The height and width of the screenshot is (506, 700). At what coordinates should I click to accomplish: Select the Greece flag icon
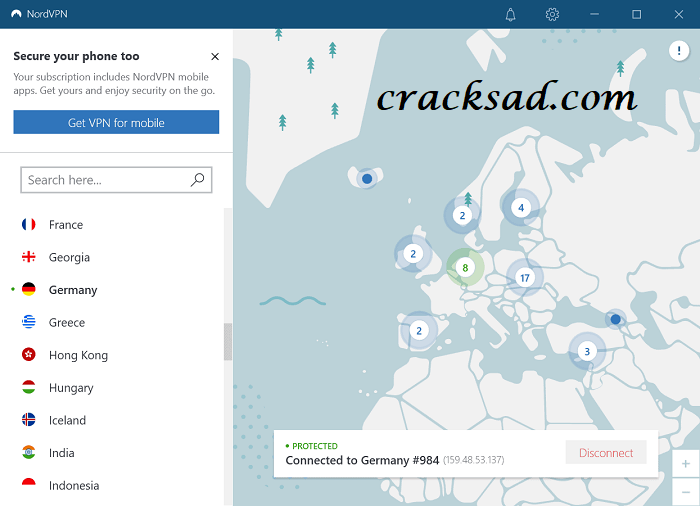click(x=29, y=322)
